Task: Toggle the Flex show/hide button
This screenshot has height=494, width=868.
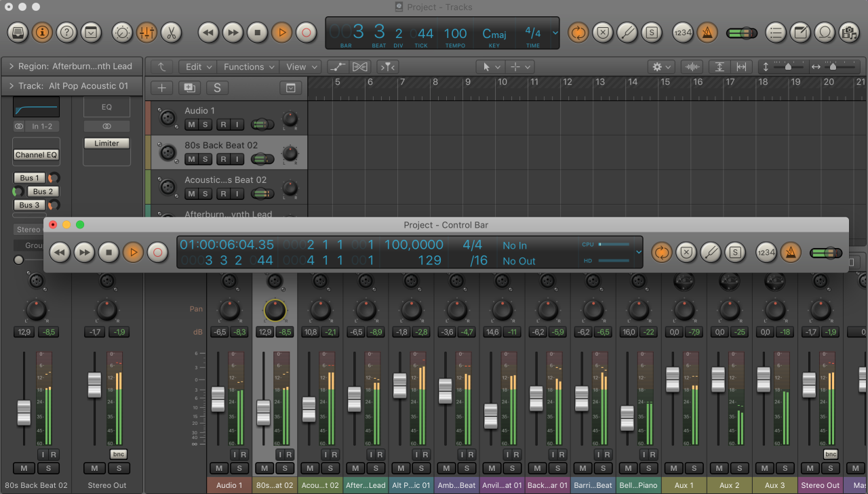Action: coord(360,66)
